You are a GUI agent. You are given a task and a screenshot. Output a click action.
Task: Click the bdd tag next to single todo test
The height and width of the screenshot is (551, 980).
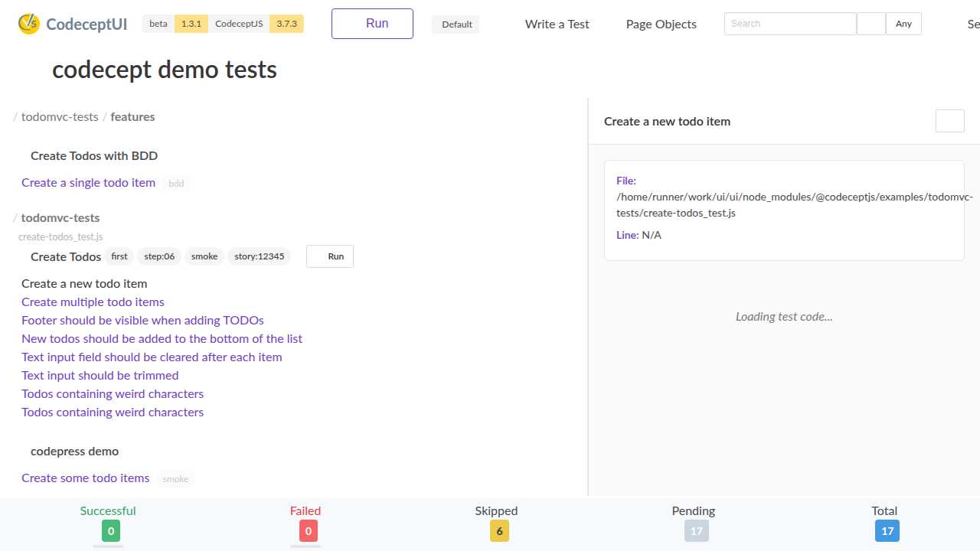click(x=175, y=183)
